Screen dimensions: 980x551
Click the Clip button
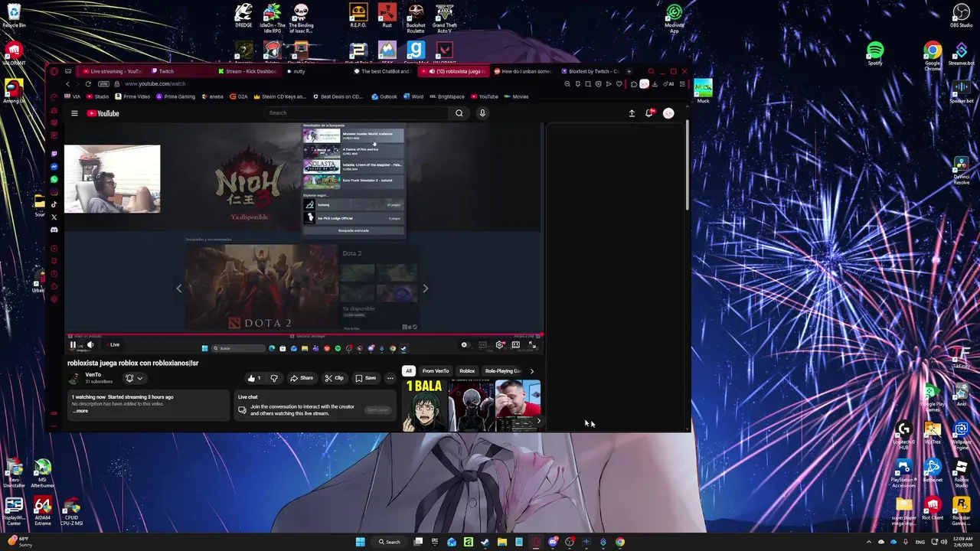[334, 378]
